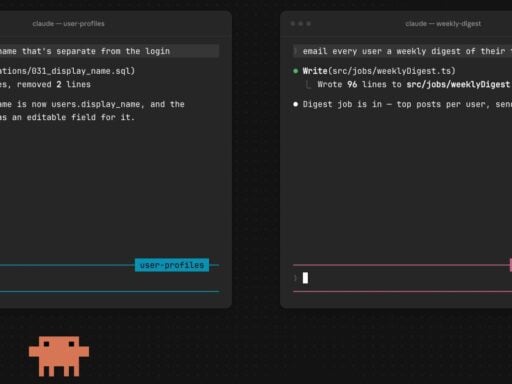The width and height of the screenshot is (512, 384).
Task: Click the 'claude — user-profiles' window title
Action: [68, 24]
